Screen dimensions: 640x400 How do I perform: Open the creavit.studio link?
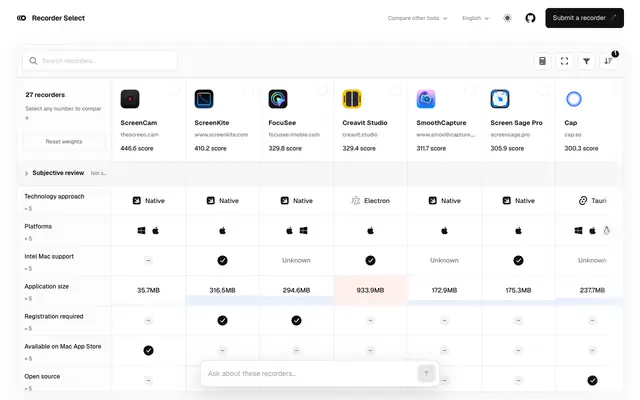[x=360, y=135]
